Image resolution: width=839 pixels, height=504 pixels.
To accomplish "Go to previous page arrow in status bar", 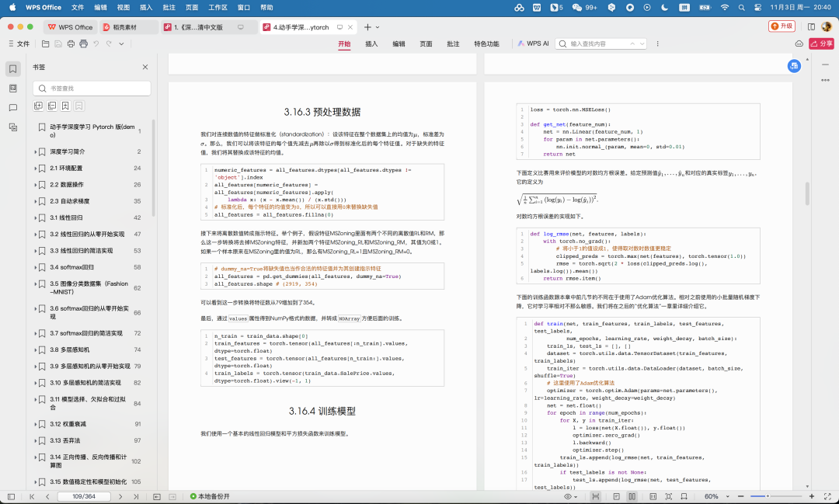I will (x=47, y=496).
